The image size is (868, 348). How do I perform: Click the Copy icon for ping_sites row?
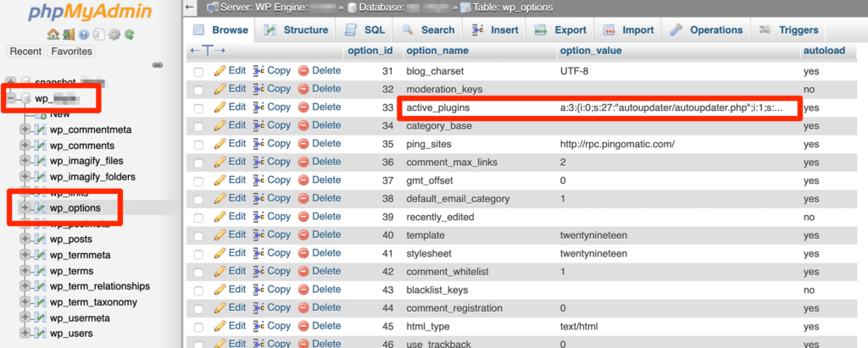tap(259, 144)
